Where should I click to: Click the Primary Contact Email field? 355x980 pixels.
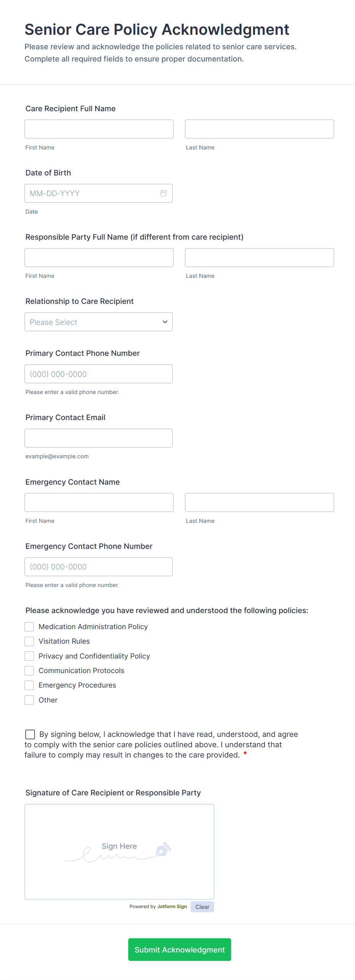point(98,438)
